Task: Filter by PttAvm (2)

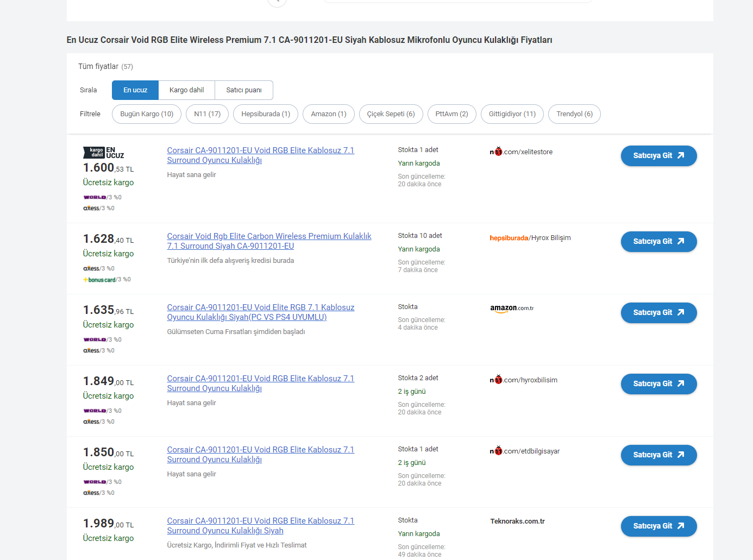Action: pos(452,114)
